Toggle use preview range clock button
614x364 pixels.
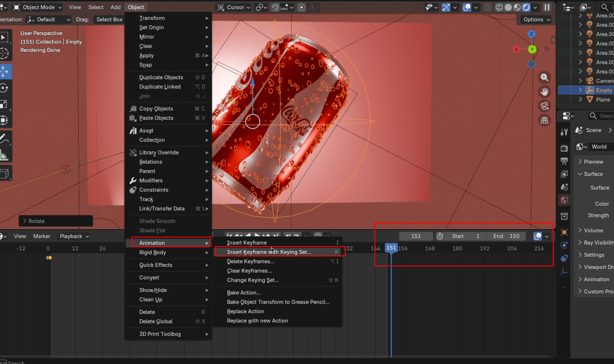[440, 236]
